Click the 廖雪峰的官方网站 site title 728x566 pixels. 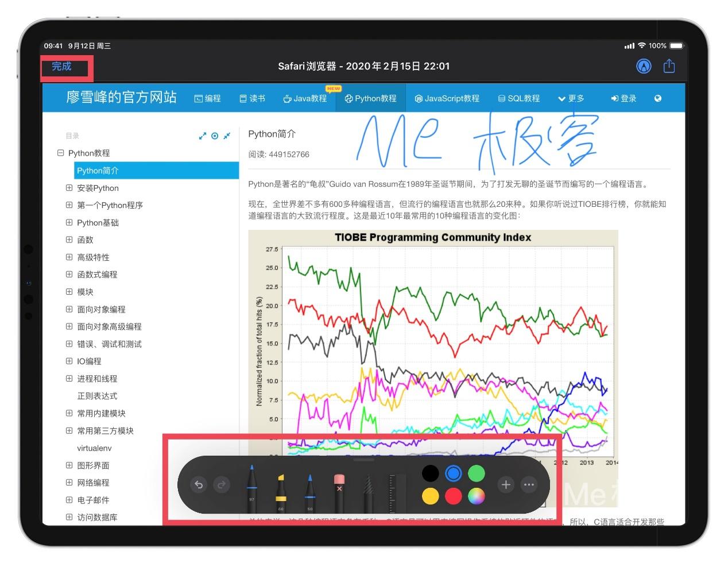click(121, 97)
